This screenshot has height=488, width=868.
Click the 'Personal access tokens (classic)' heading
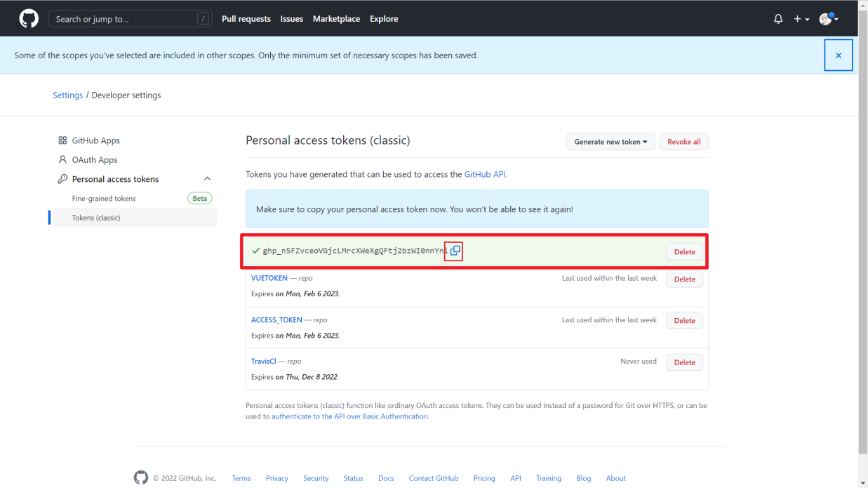(328, 140)
